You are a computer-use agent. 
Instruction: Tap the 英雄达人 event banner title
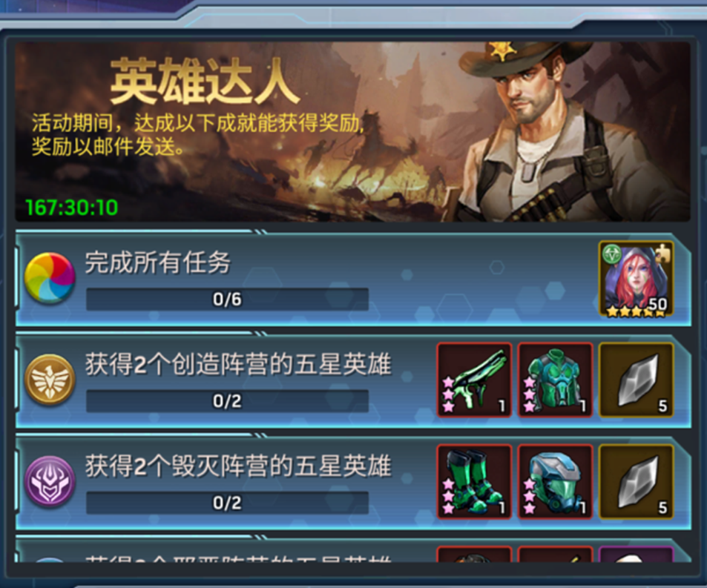pyautogui.click(x=204, y=82)
